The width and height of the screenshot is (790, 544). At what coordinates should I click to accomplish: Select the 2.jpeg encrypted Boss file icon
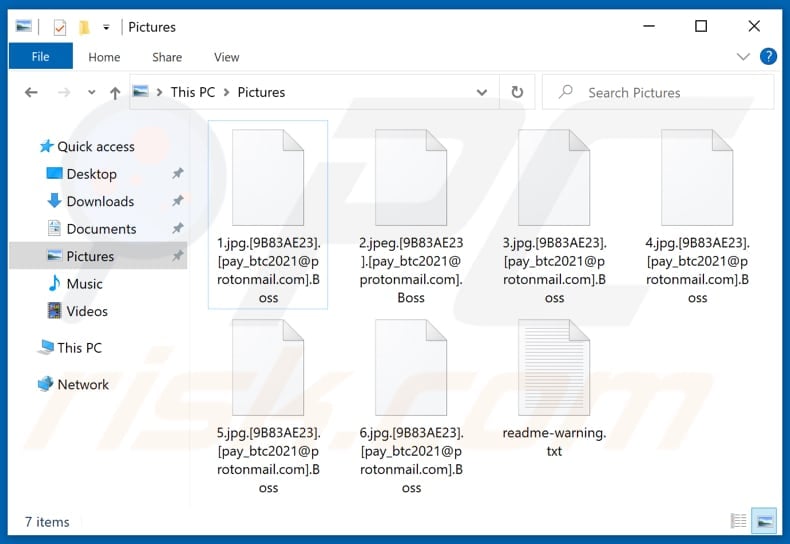click(411, 177)
